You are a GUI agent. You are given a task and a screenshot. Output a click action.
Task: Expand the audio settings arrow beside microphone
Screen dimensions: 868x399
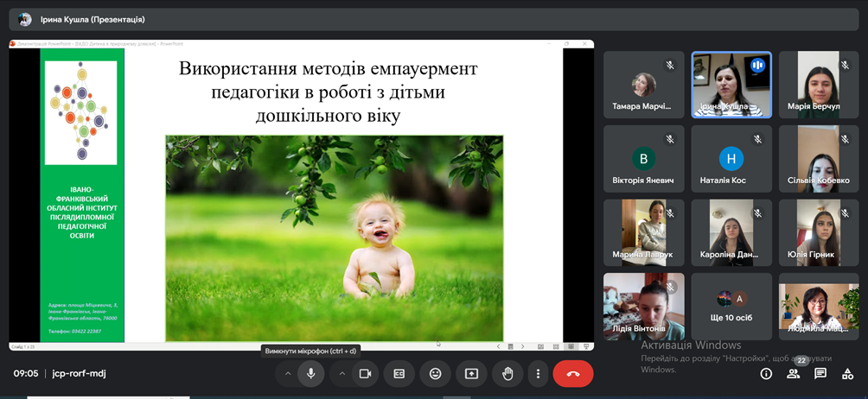(287, 374)
